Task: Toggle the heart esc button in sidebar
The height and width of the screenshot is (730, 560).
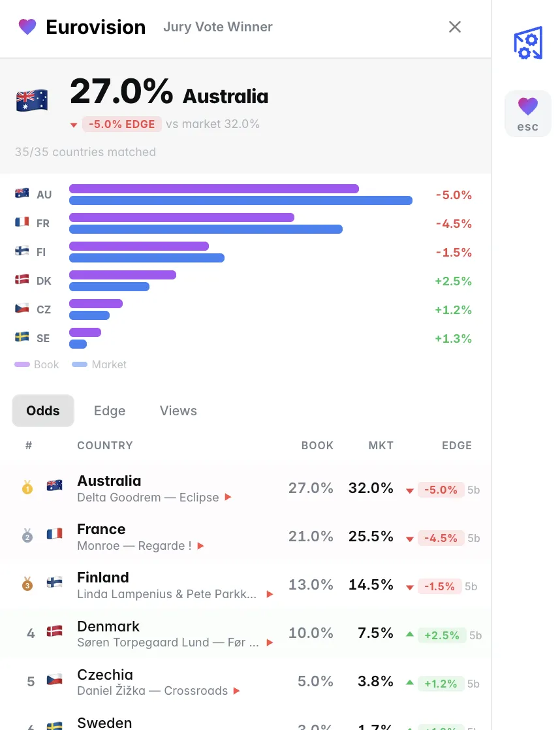Action: pos(527,113)
